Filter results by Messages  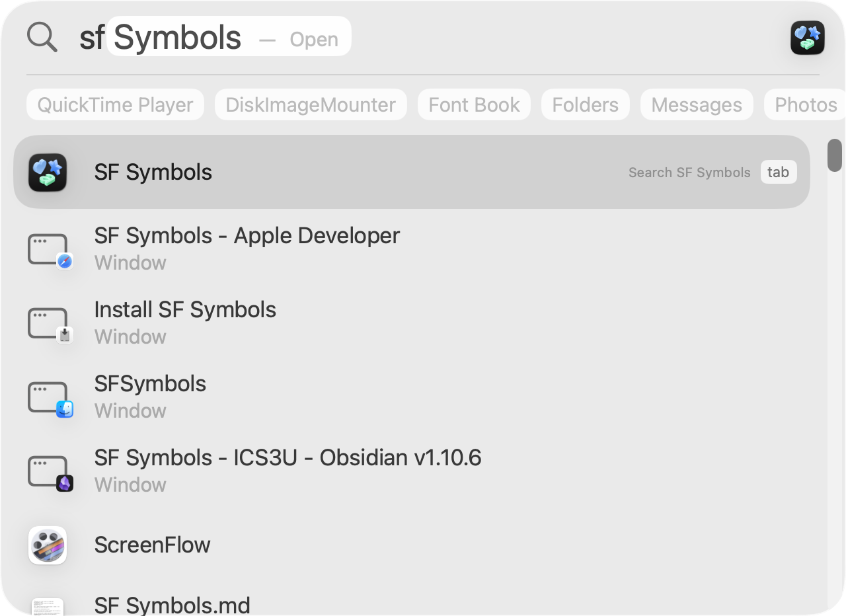697,105
